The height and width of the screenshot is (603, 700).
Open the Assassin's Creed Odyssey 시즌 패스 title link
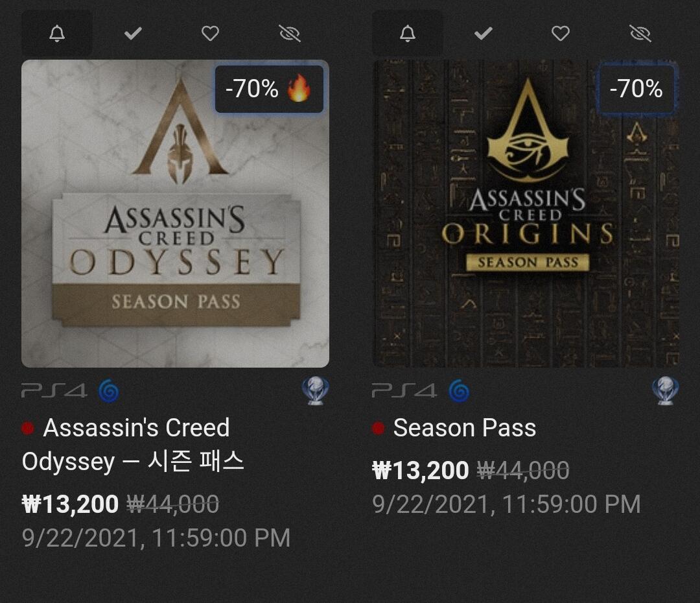(133, 444)
